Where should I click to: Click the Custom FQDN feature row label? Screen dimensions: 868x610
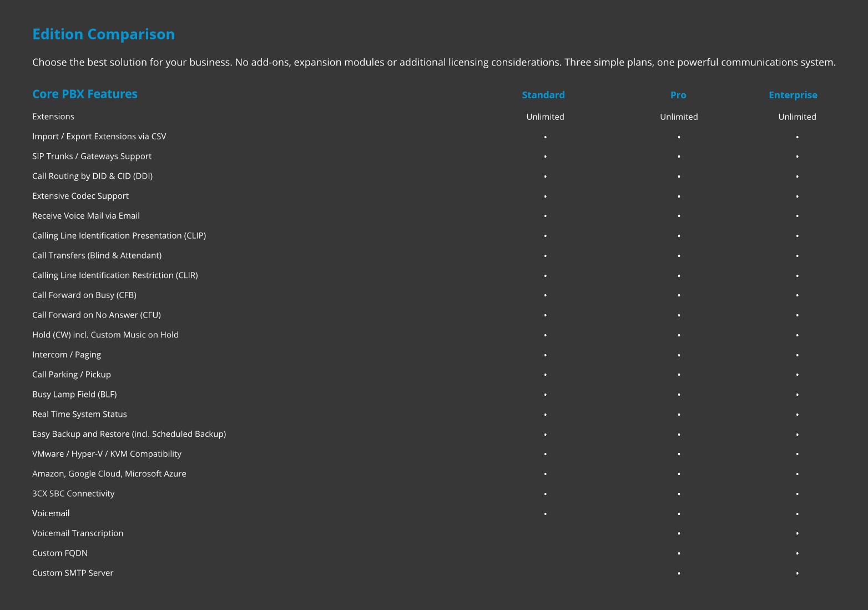60,553
